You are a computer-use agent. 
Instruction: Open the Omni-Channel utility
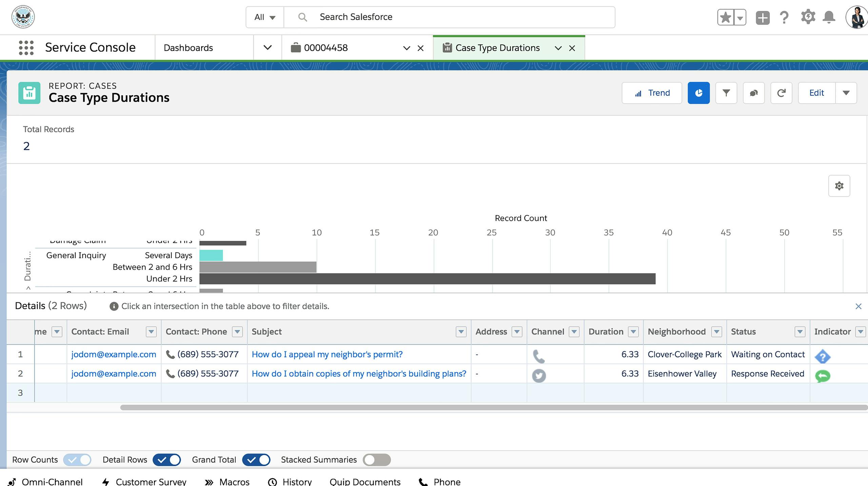pos(45,482)
